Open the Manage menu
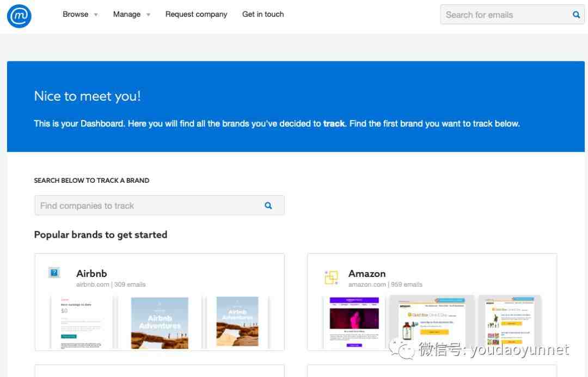The image size is (588, 377). [127, 14]
